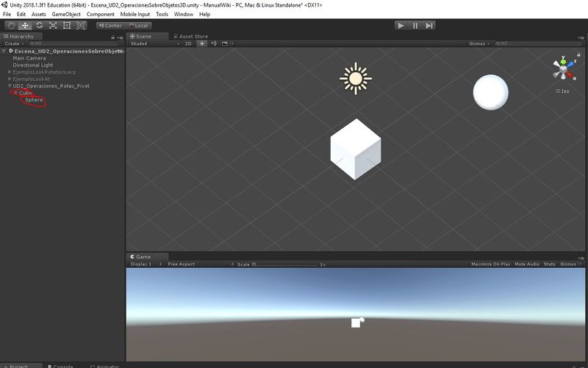The image size is (588, 368).
Task: Select the combined Transform tool
Action: click(81, 26)
